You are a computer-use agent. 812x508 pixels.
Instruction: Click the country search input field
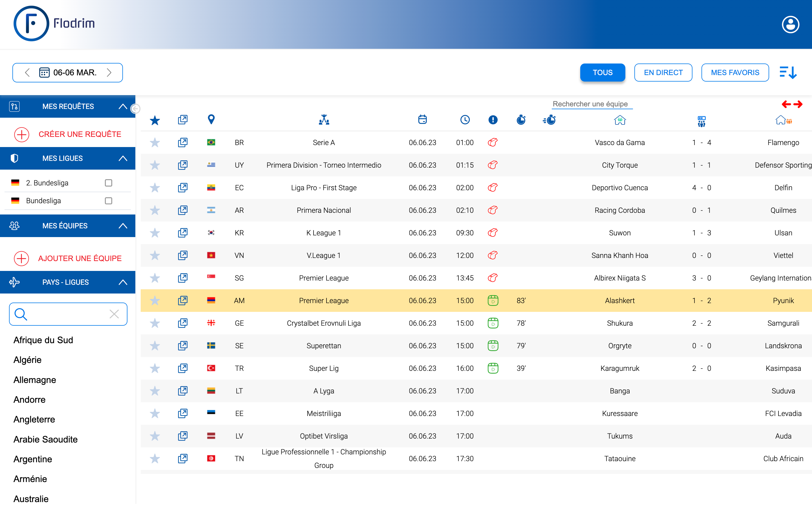pyautogui.click(x=68, y=314)
